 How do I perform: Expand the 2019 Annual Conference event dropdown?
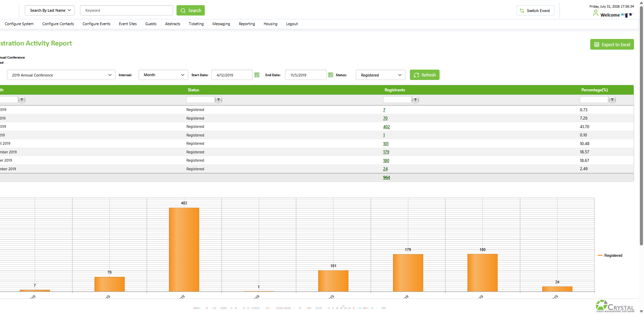click(x=61, y=75)
